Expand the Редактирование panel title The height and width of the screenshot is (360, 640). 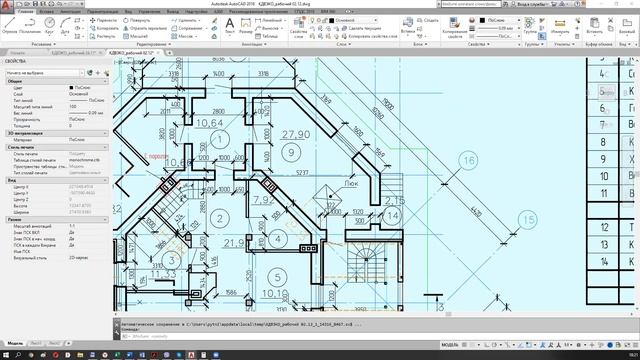click(x=153, y=44)
